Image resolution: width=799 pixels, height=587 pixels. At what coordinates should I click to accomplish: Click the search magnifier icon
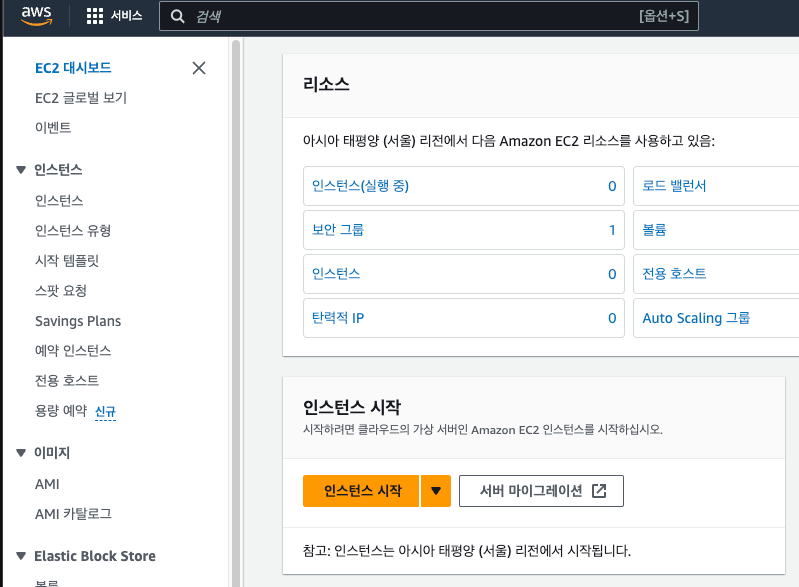tap(177, 16)
